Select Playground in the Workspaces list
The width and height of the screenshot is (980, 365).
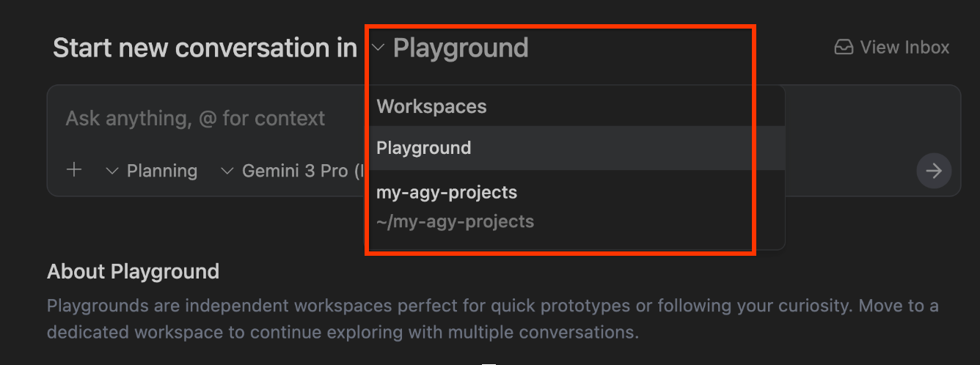pos(424,148)
